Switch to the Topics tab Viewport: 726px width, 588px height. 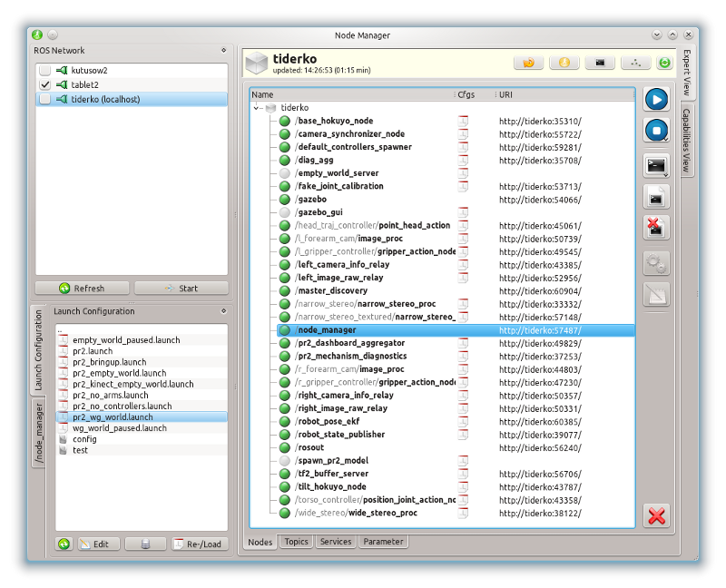click(296, 542)
